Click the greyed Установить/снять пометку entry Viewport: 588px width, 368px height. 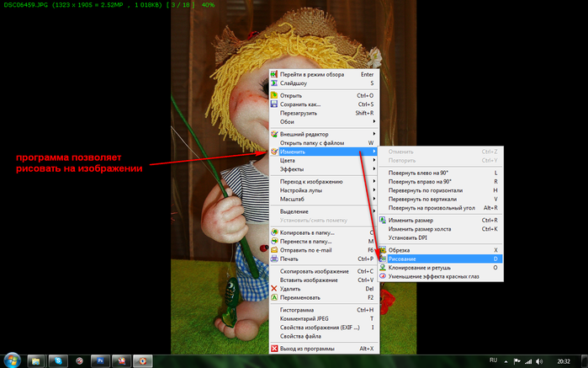(x=325, y=220)
